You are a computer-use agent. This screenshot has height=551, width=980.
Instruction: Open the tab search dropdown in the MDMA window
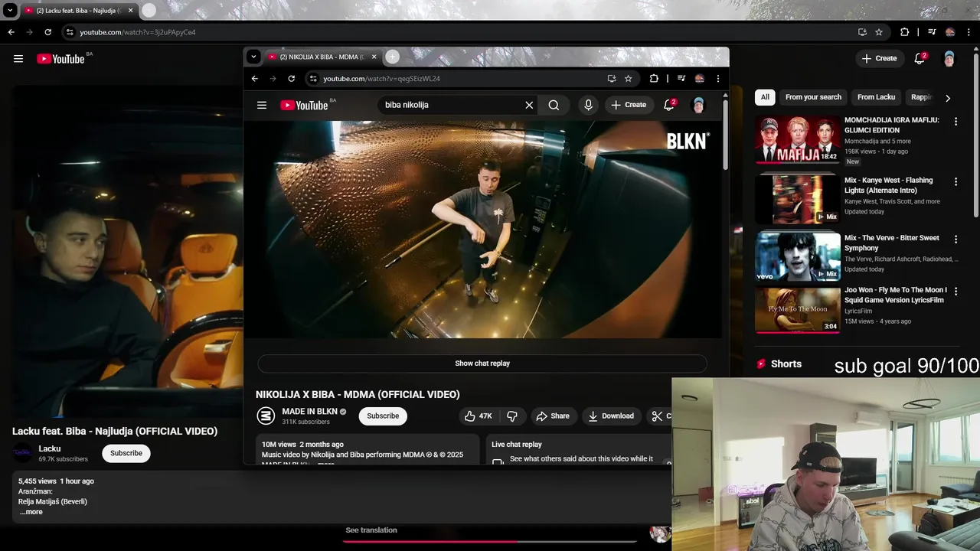coord(253,57)
